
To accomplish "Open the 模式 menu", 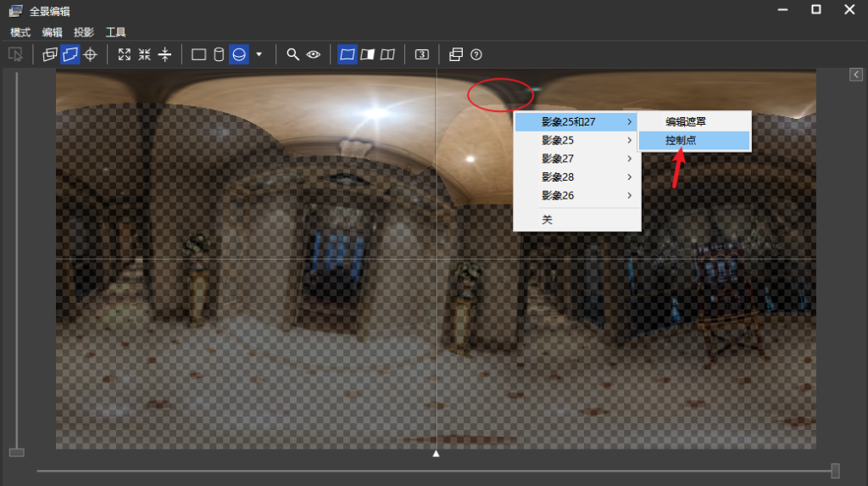I will (x=20, y=32).
